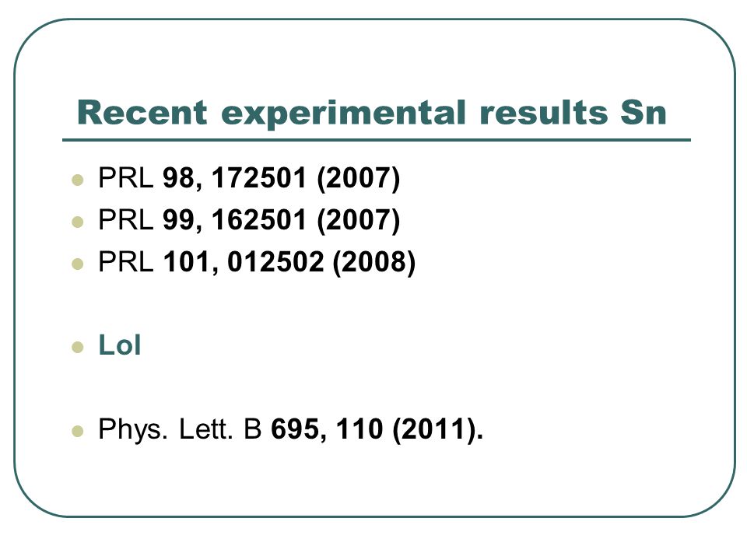Click the word "Recent" in the title
Viewport: 747px width, 560px height.
pos(142,112)
